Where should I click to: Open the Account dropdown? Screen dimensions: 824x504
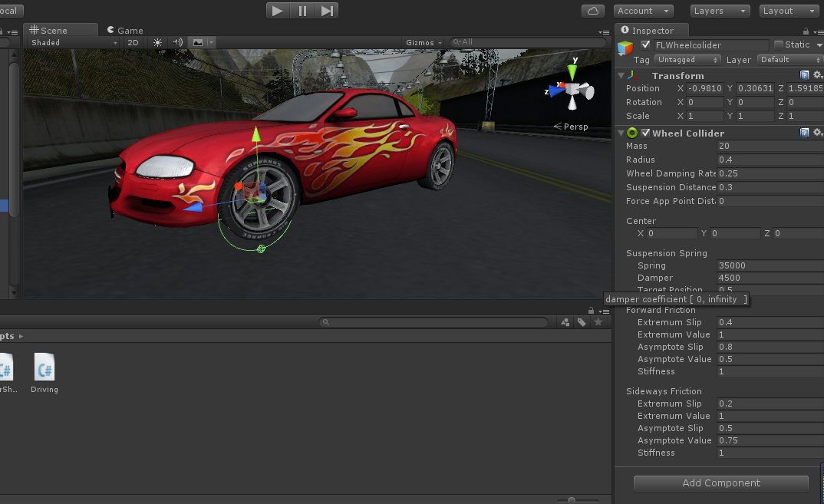(x=644, y=11)
